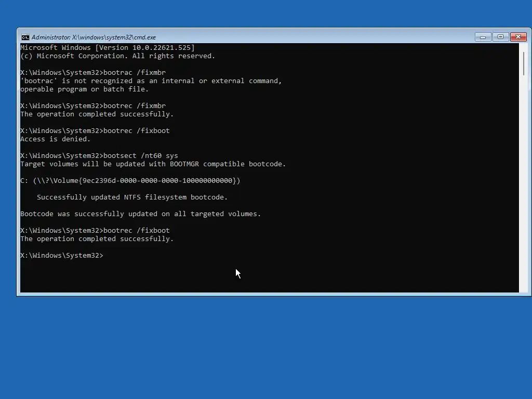Click the title text 'Administrator: X:\windows\system32\cmd.exe'
Screen dimensions: 532x399
94,37
